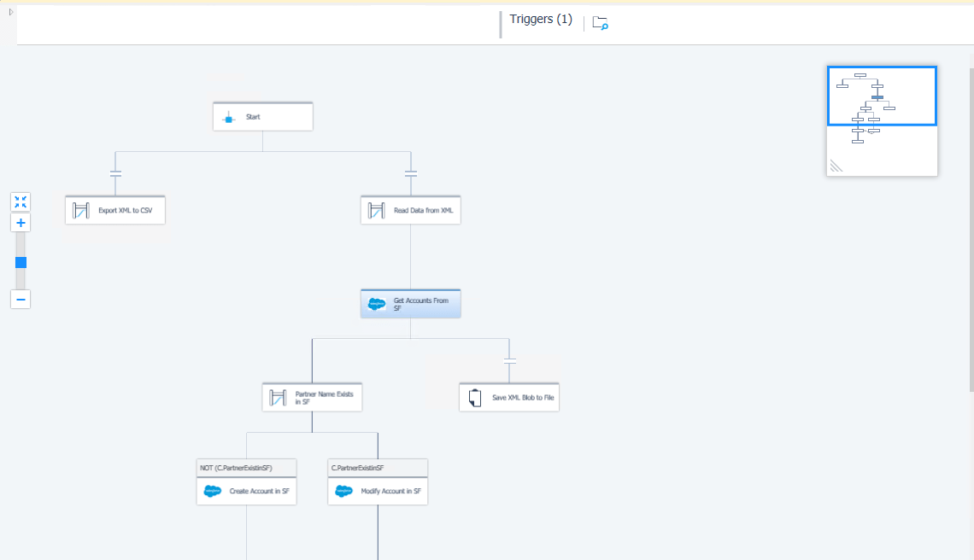Click the NOT (C.PartnerExistInSF) condition header
The height and width of the screenshot is (560, 974).
pyautogui.click(x=247, y=468)
